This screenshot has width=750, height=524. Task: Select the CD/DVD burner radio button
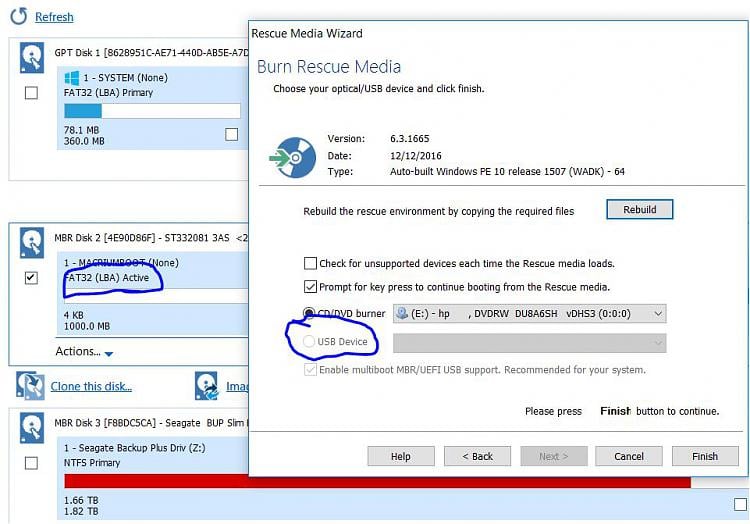coord(309,314)
